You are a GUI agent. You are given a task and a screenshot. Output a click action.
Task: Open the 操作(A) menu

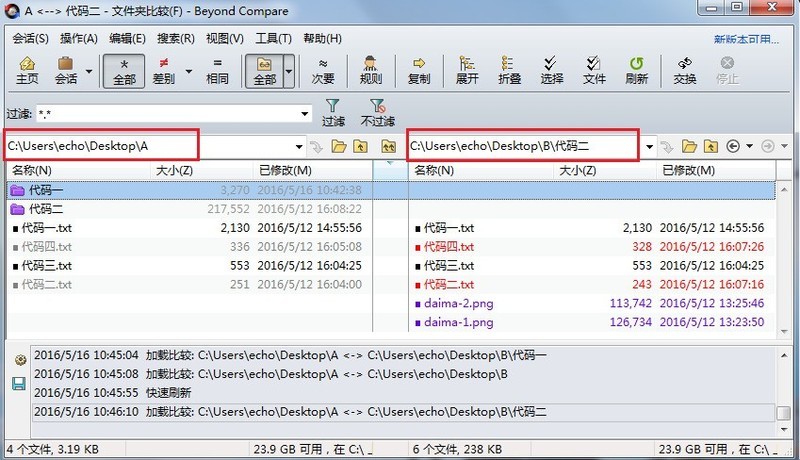(79, 38)
